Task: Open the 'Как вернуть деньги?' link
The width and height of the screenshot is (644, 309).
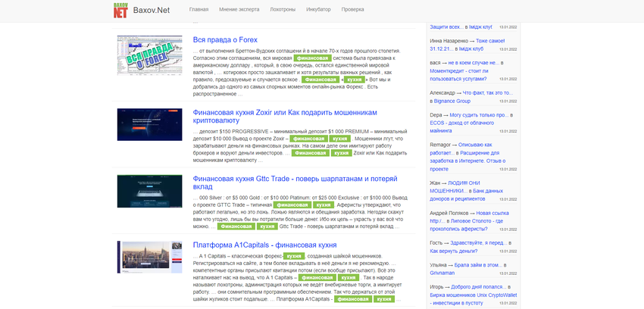Action: click(454, 251)
